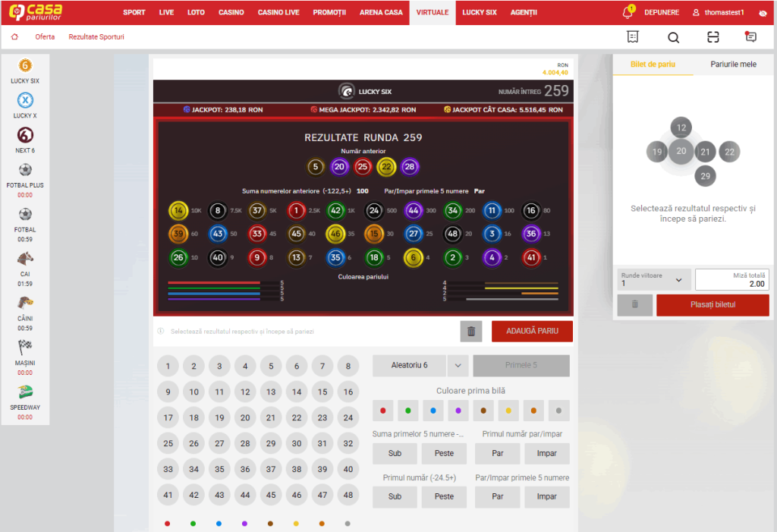Click the info icon beside the selection hint

coord(161,331)
